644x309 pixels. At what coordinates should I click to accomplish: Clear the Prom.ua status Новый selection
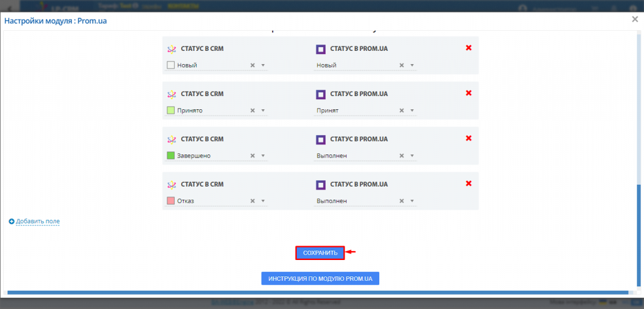(402, 65)
